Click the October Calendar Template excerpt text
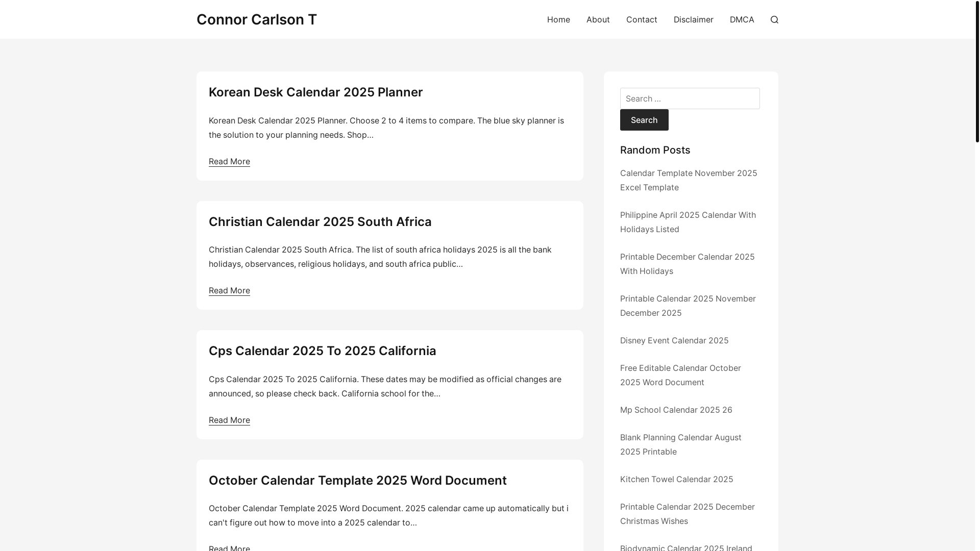The width and height of the screenshot is (980, 551). 388,515
